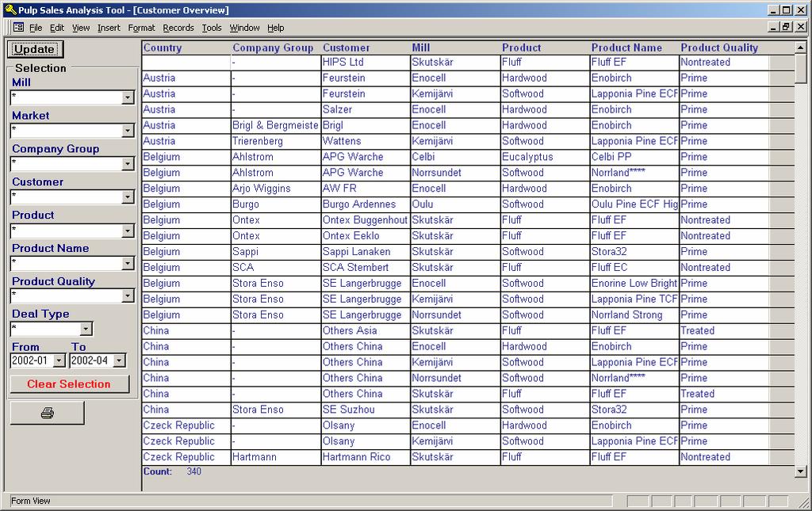Image resolution: width=812 pixels, height=511 pixels.
Task: Click the key icon in the title bar
Action: (10, 10)
